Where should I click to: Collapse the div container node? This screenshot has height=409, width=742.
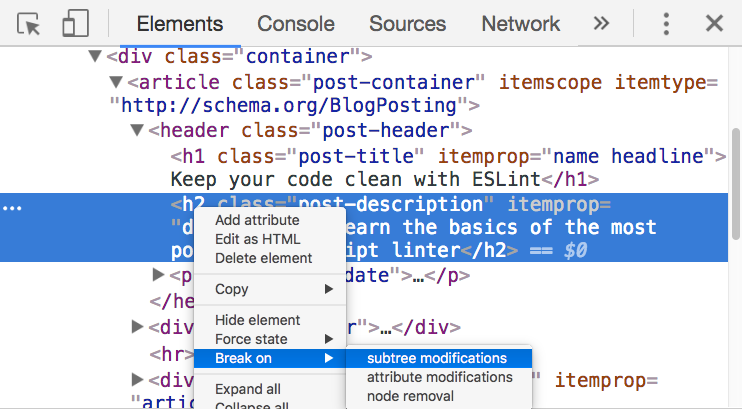pos(95,57)
